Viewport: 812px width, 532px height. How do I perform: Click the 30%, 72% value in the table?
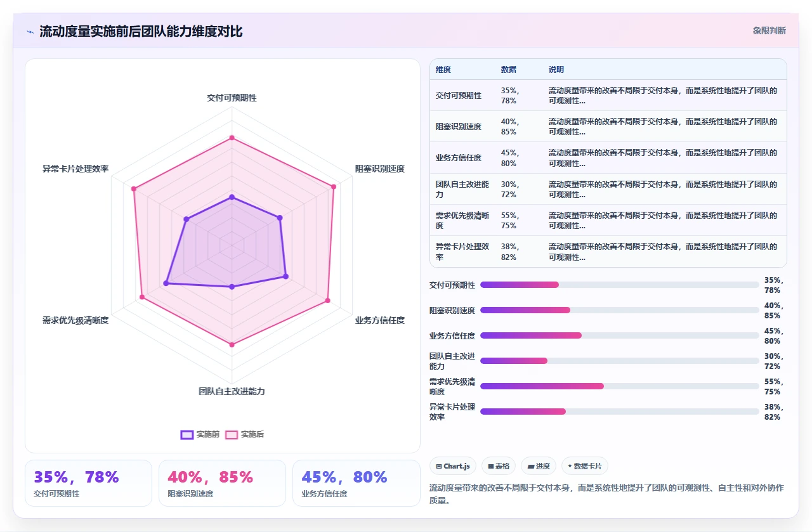[511, 189]
